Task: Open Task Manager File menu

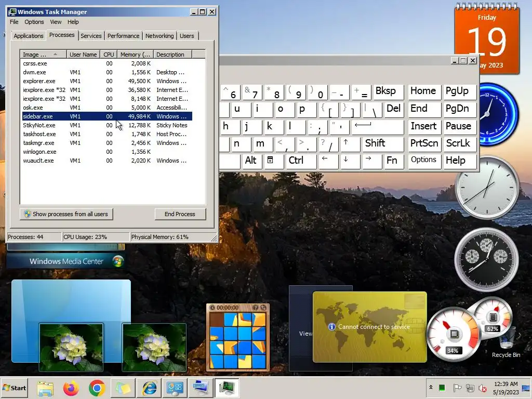Action: [14, 22]
